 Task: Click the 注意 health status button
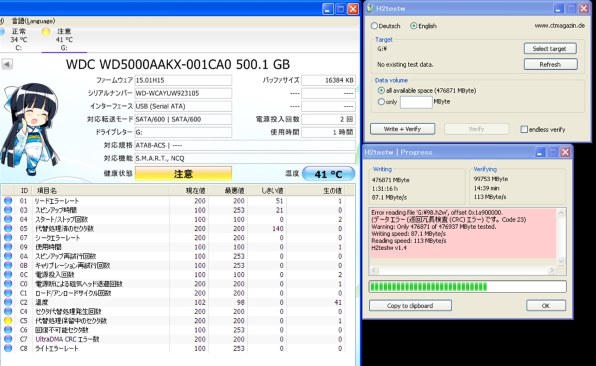pyautogui.click(x=183, y=174)
